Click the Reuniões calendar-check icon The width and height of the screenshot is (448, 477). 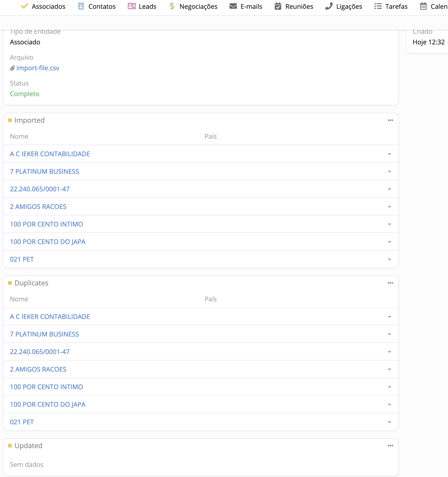tap(278, 6)
